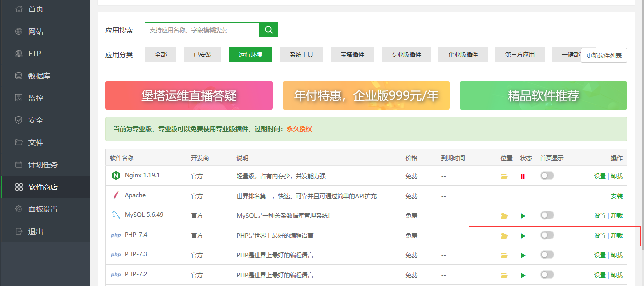Click 设置 for MySQL 5.6.49
Image resolution: width=644 pixels, height=286 pixels.
point(600,216)
